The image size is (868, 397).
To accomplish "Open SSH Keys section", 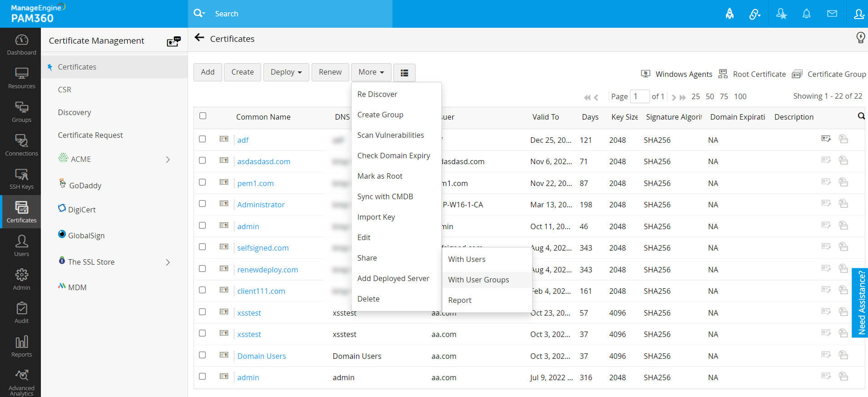I will point(21,179).
